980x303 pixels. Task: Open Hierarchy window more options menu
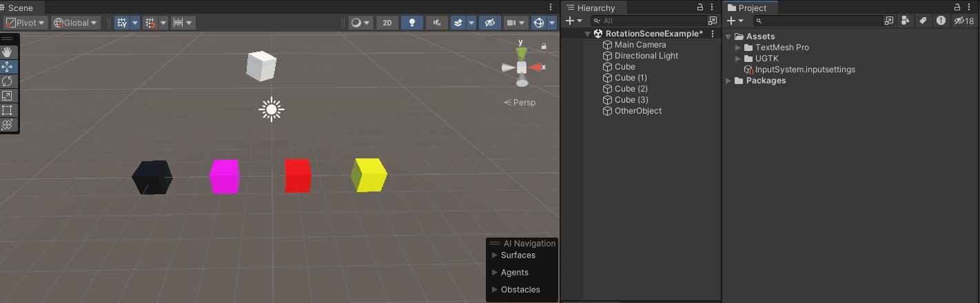click(x=712, y=7)
